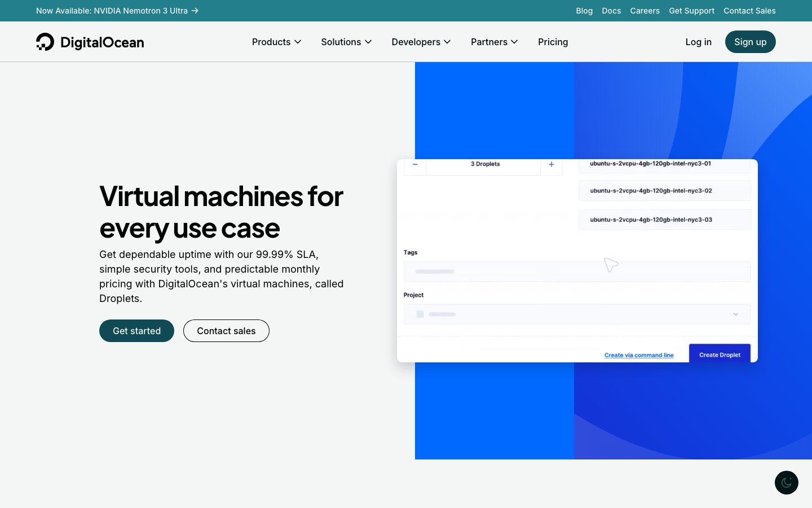The image size is (812, 508).
Task: Click the DigitalOcean logo icon
Action: pos(45,42)
